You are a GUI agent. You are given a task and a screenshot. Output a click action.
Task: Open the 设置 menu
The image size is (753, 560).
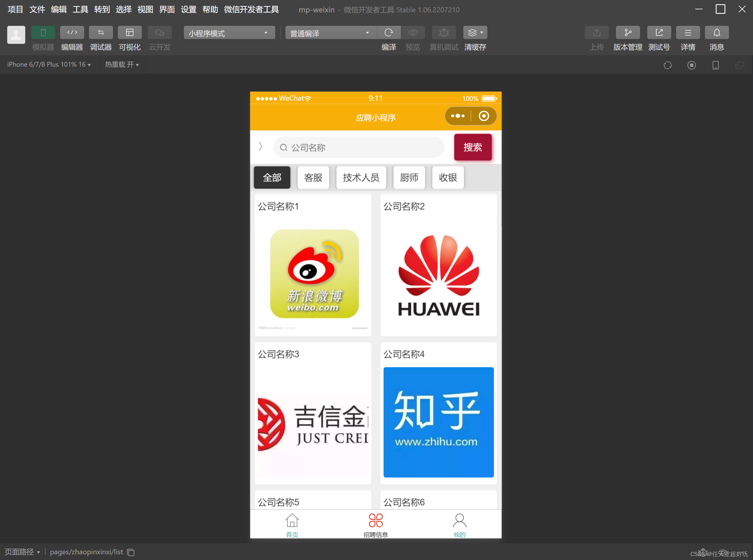pos(188,10)
